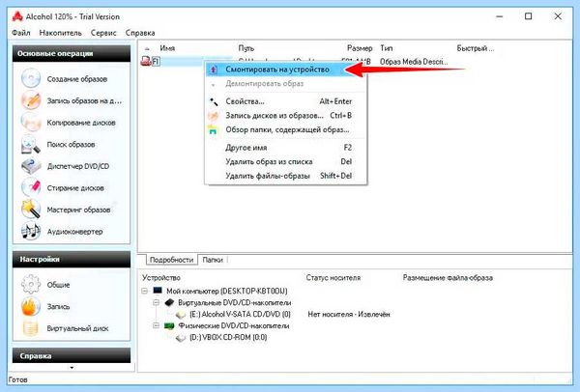Switch to the Папки tab
Screen dimensions: 580x392
213,260
